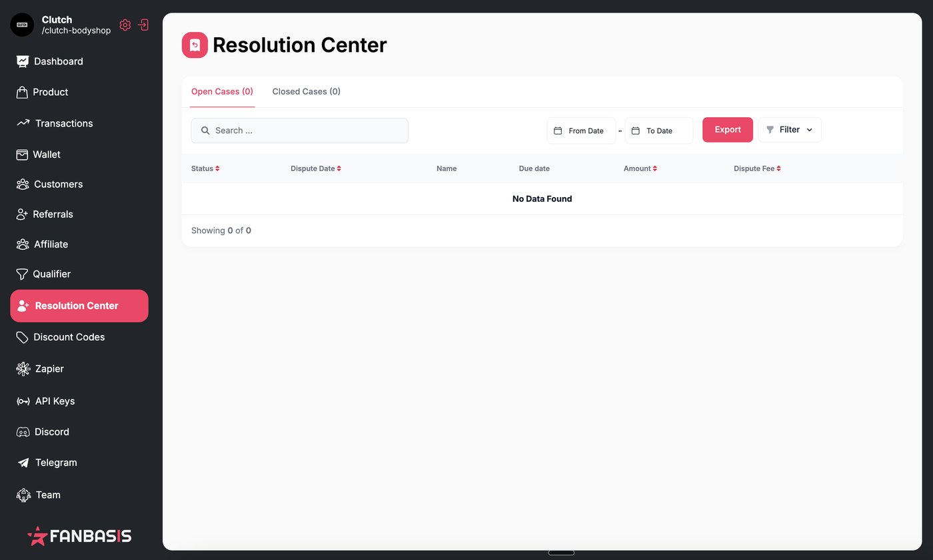Pick a To Date value
This screenshot has height=560, width=933.
click(659, 131)
